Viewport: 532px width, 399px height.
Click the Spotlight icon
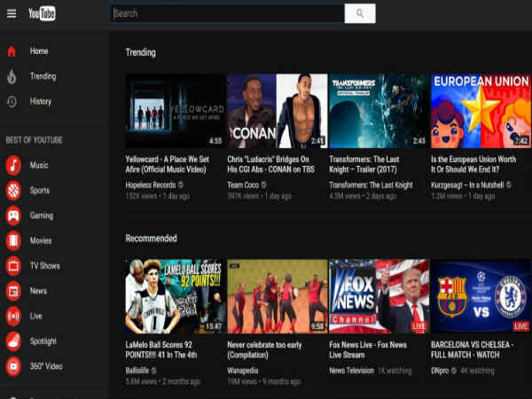(x=13, y=341)
